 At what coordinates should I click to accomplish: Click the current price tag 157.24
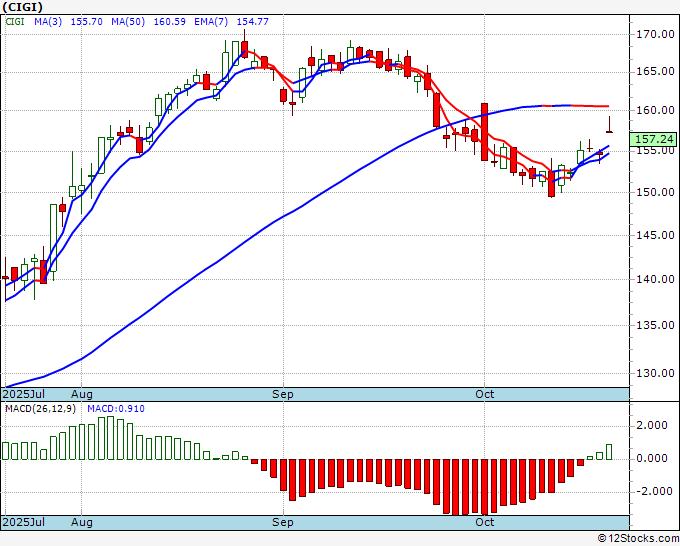coord(653,139)
